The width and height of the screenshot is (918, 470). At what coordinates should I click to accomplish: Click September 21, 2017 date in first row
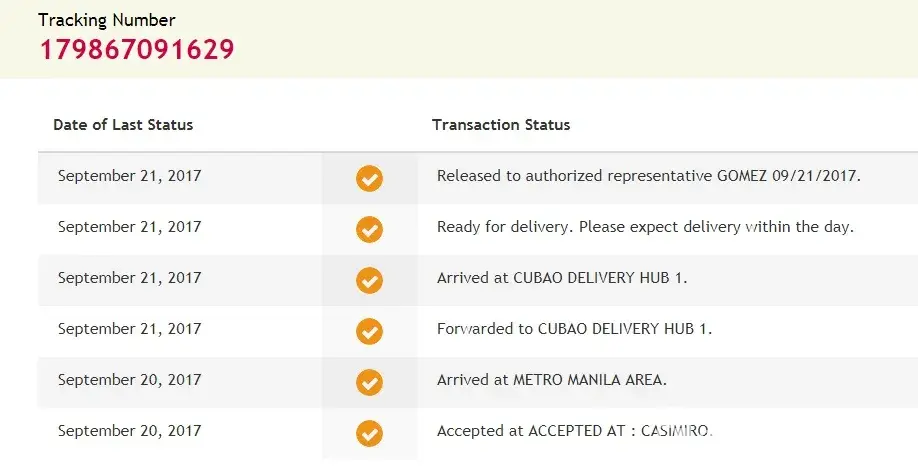pos(129,176)
